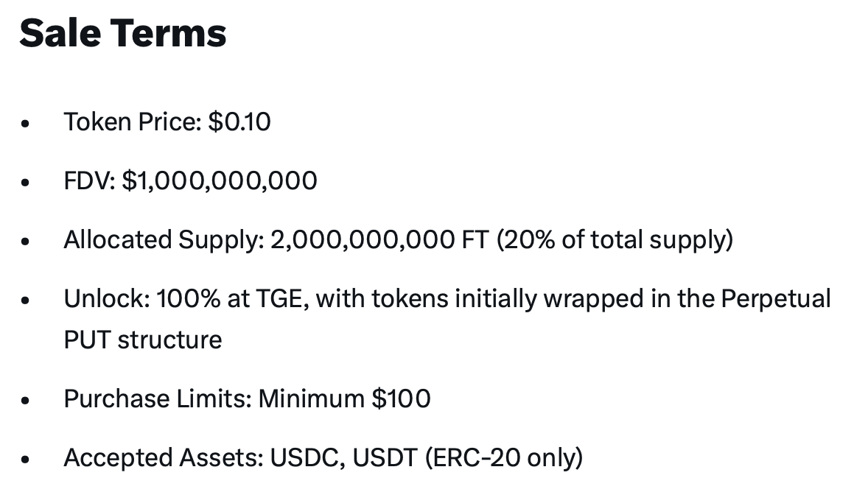Click the bullet beside Accepted Assets

point(27,460)
